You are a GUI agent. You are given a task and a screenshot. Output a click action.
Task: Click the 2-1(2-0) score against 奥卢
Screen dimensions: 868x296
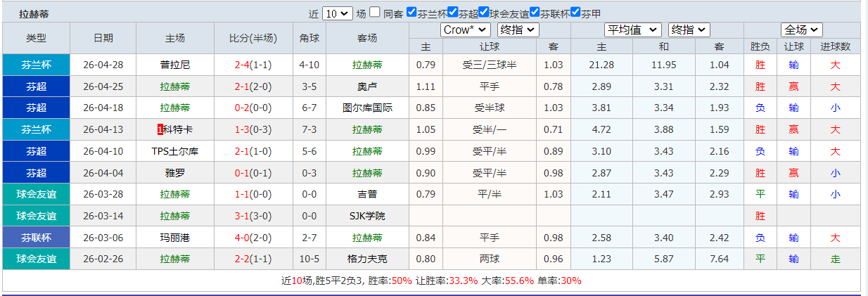click(253, 86)
